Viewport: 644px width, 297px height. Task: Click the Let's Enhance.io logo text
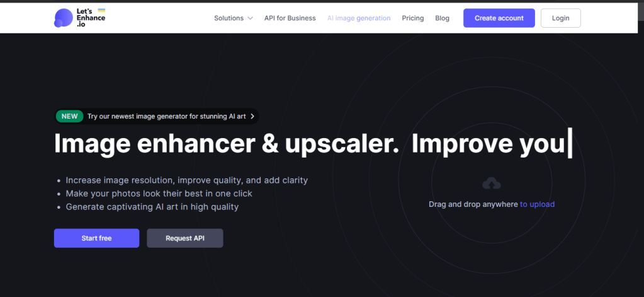tap(88, 19)
